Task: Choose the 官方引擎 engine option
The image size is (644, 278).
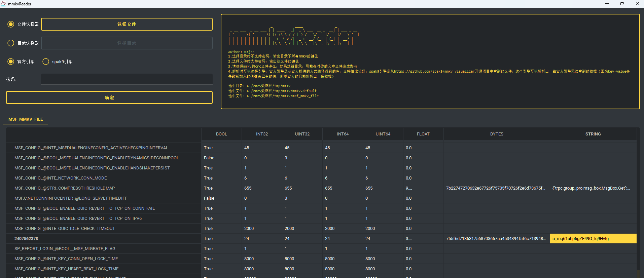Action: [11, 62]
